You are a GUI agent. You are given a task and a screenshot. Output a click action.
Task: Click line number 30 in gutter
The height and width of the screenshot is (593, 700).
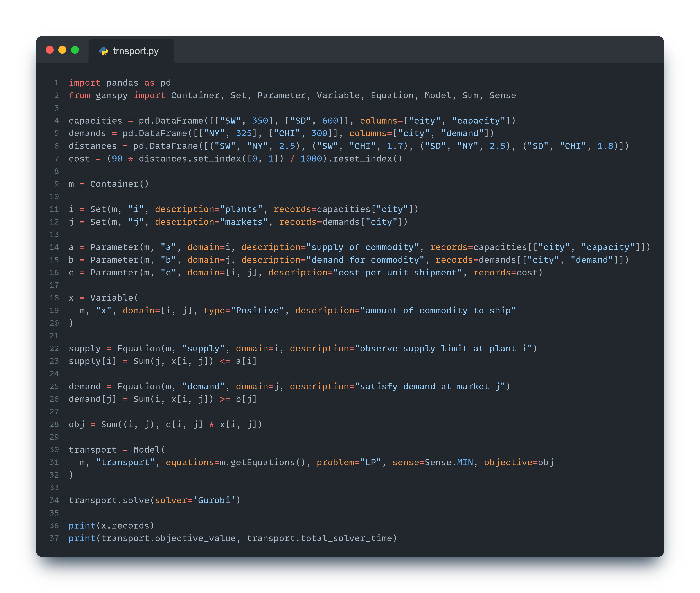(54, 449)
